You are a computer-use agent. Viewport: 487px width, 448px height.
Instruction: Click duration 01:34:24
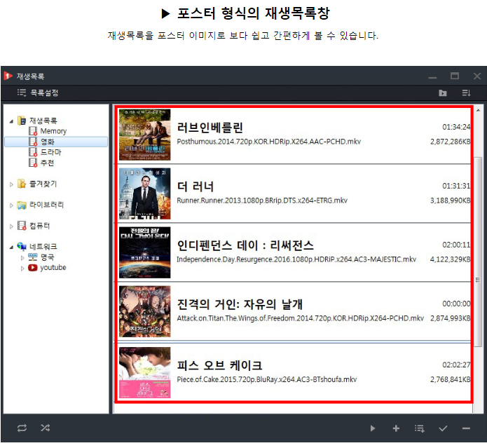pos(456,127)
